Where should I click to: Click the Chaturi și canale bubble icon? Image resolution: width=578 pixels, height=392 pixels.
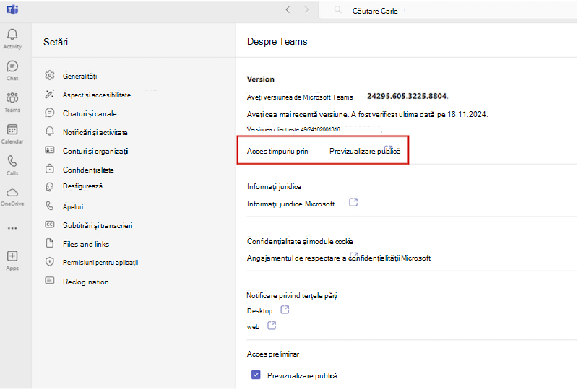tap(50, 113)
